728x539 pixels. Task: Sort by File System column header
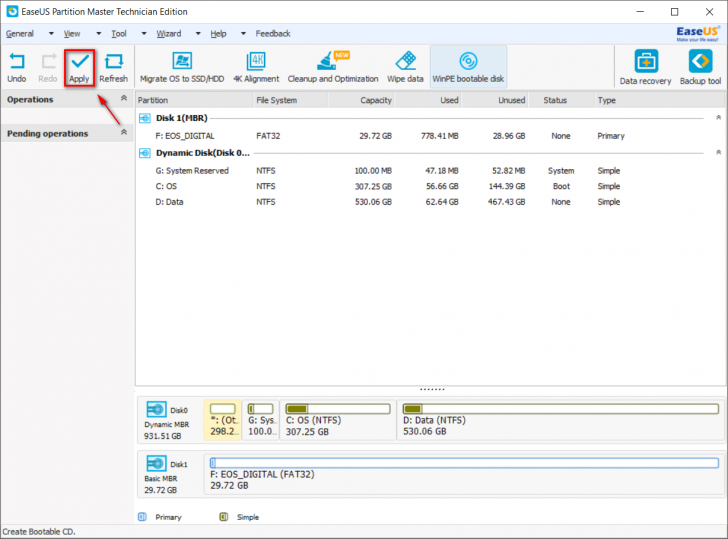(x=291, y=100)
